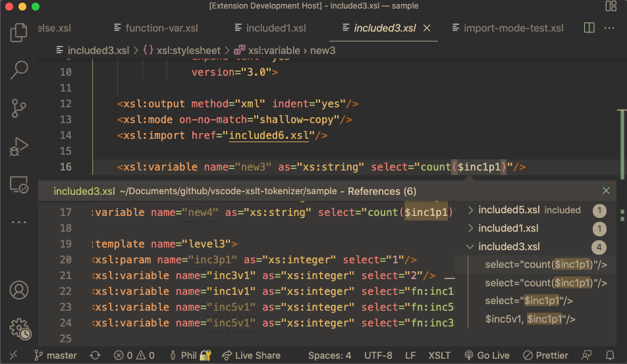Viewport: 627px width, 364px height.
Task: Open the Source Control view
Action: (x=19, y=107)
